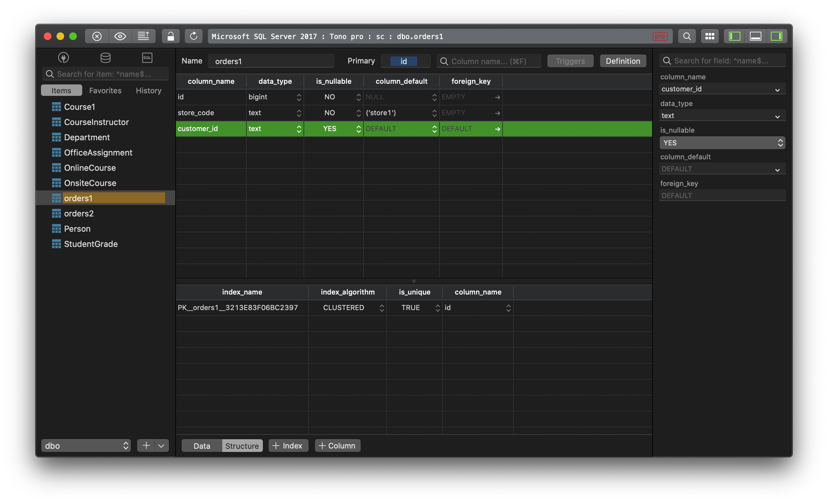The width and height of the screenshot is (828, 504).
Task: Open is_nullable YES dropdown in right panel
Action: click(x=722, y=143)
